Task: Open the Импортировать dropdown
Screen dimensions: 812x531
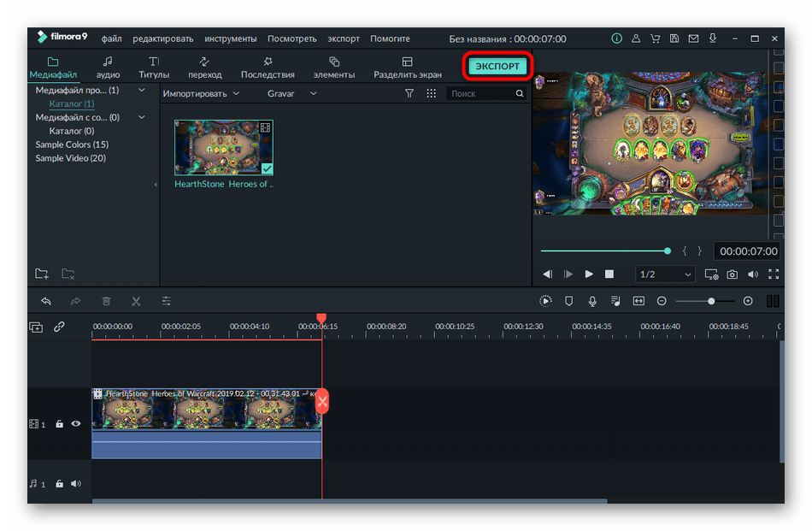Action: pyautogui.click(x=201, y=93)
